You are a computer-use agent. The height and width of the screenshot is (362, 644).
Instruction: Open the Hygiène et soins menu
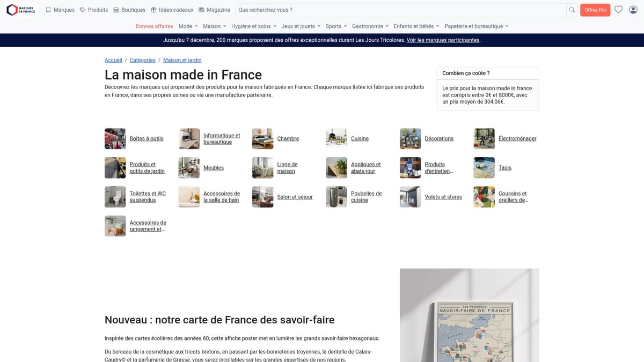253,26
